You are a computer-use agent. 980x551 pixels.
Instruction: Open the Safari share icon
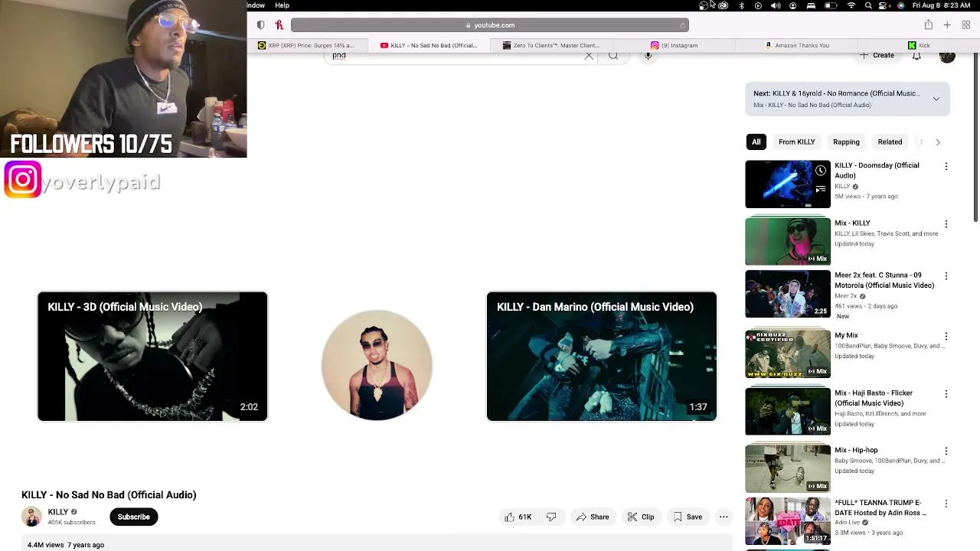click(x=928, y=25)
